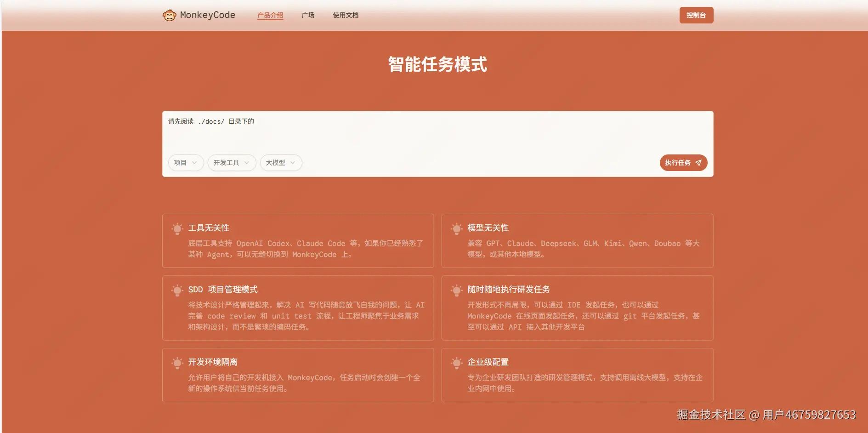868x433 pixels.
Task: Click the lightbulb icon beside 开发环境隔离
Action: point(177,363)
